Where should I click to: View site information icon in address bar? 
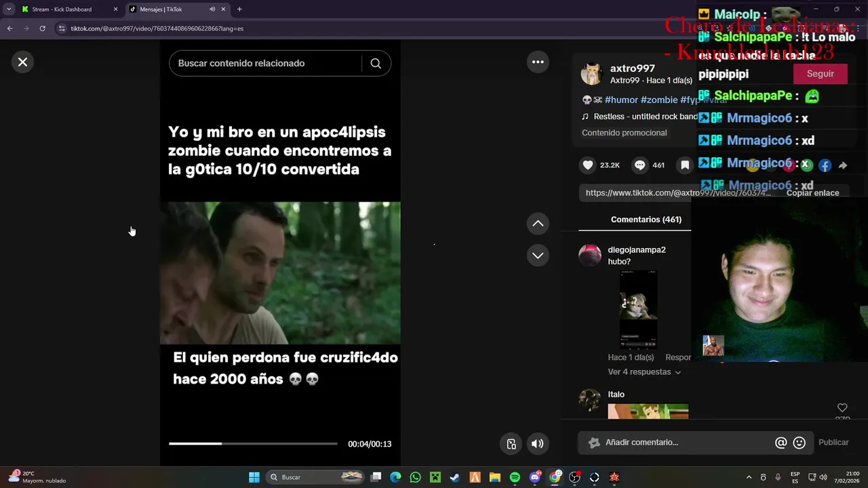click(62, 28)
